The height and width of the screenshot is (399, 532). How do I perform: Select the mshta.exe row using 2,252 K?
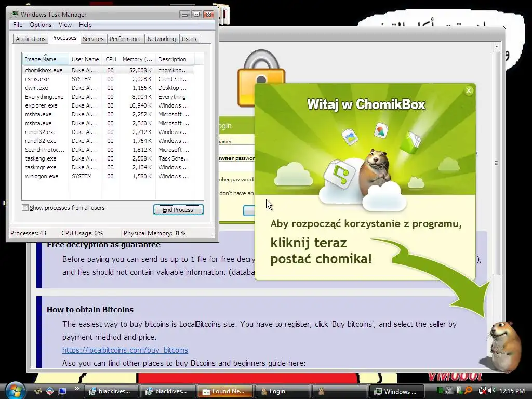point(108,114)
